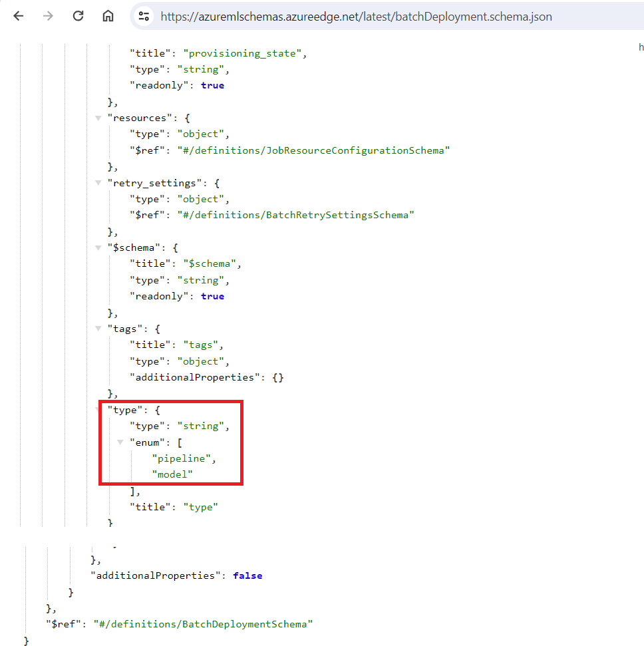Click the back navigation arrow

[x=19, y=16]
